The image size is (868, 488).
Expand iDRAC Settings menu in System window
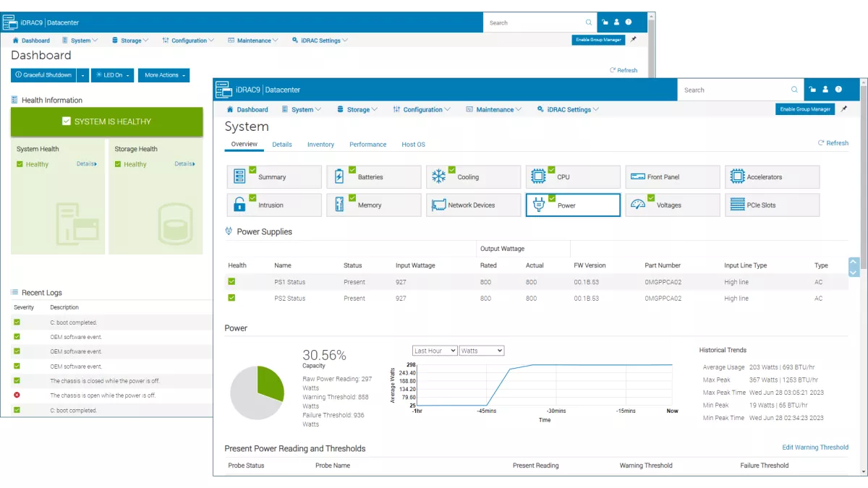pos(568,110)
